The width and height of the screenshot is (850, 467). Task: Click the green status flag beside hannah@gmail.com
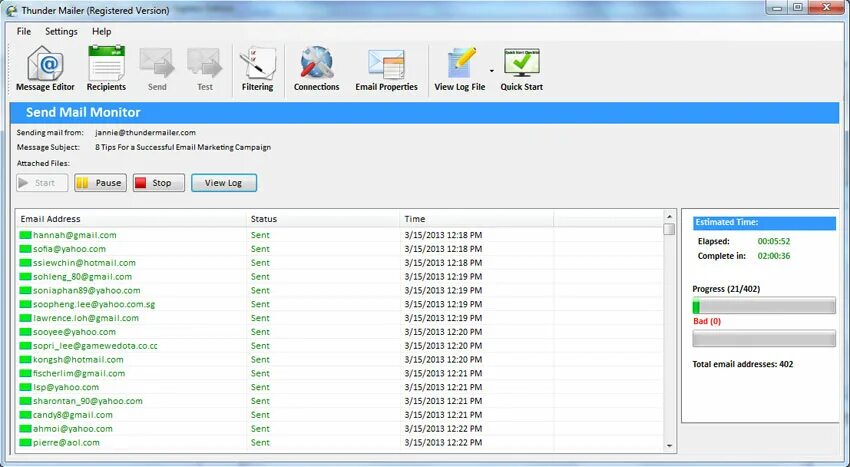point(25,235)
